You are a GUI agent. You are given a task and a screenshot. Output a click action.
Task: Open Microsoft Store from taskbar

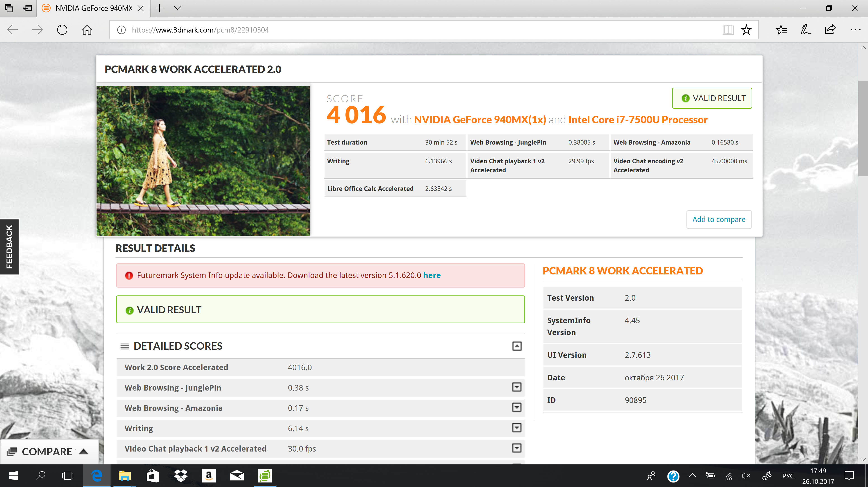[x=152, y=475]
